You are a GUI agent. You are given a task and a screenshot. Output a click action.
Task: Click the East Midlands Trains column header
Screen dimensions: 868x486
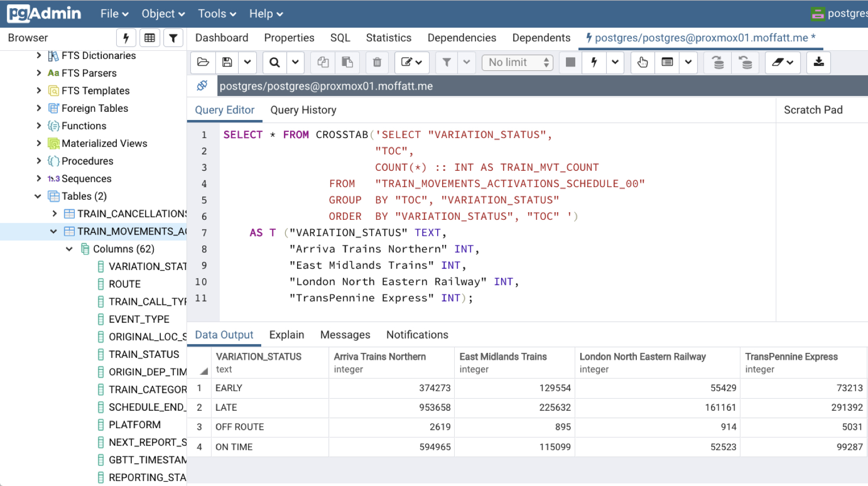514,363
